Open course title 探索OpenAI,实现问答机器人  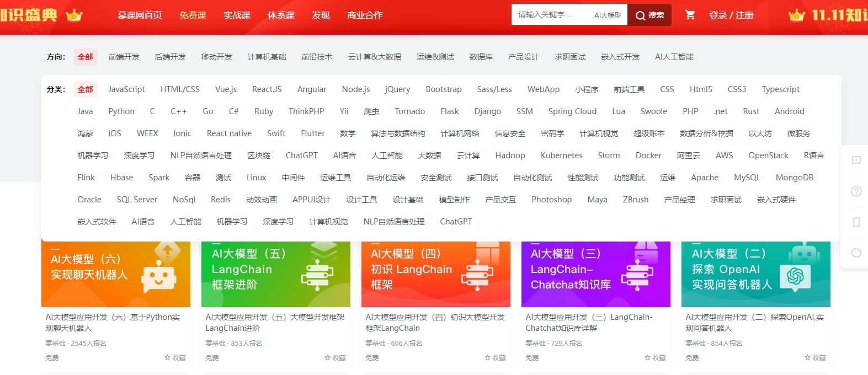click(x=754, y=323)
